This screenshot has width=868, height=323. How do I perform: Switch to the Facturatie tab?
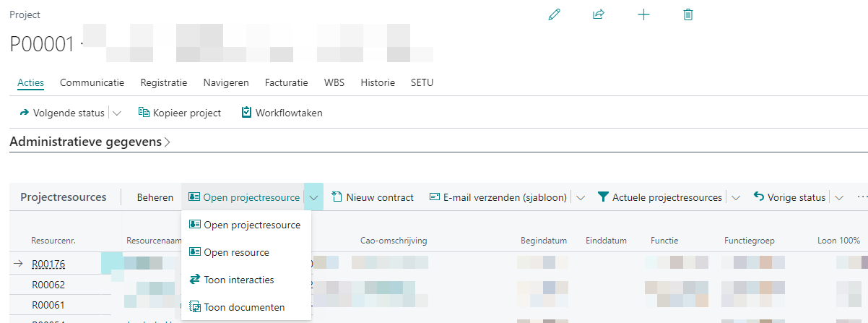[286, 82]
